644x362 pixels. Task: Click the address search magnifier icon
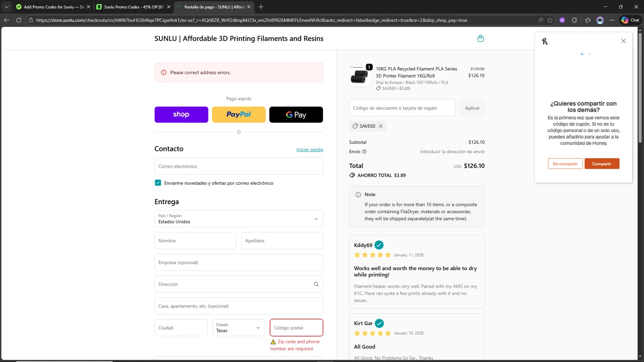point(316,284)
